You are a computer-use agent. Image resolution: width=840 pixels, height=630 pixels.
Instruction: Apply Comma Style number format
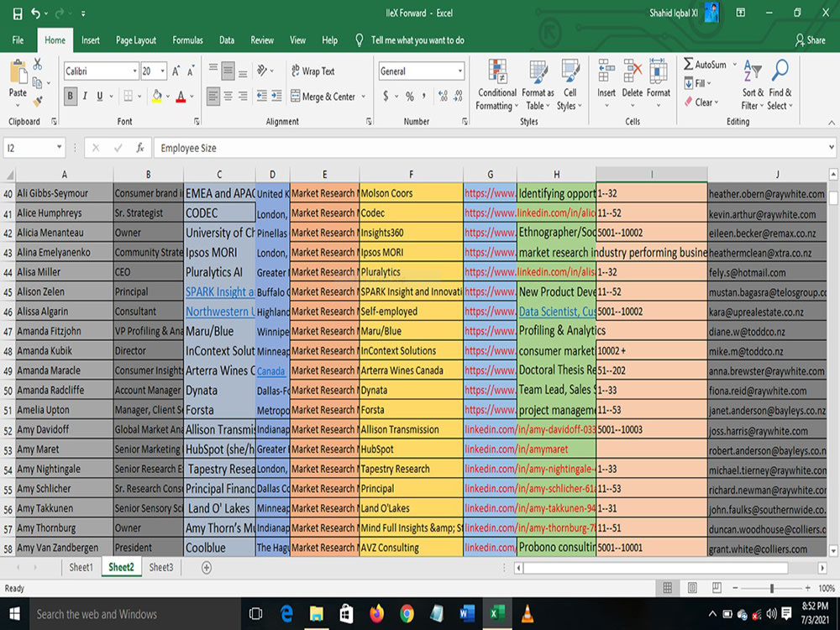(423, 97)
